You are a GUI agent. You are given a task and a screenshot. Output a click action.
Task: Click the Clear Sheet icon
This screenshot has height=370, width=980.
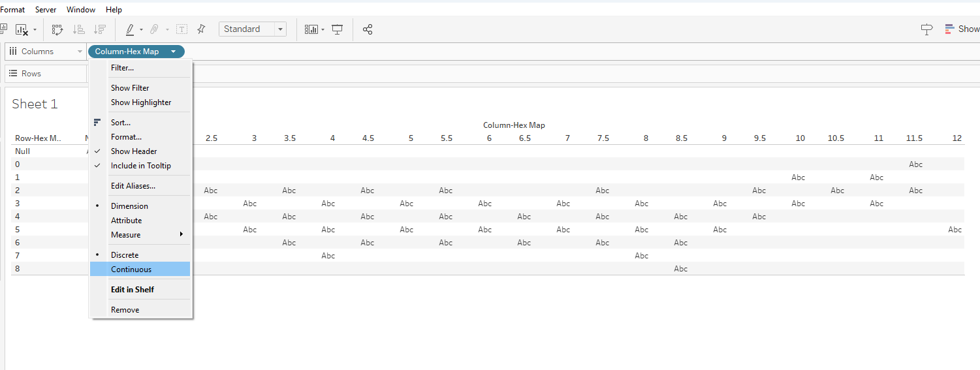pos(22,29)
